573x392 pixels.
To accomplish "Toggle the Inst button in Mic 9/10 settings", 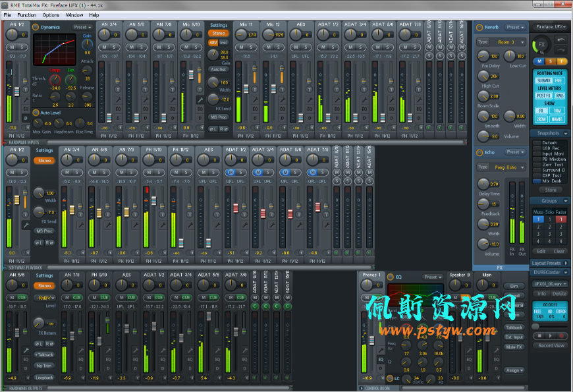I will click(x=224, y=42).
